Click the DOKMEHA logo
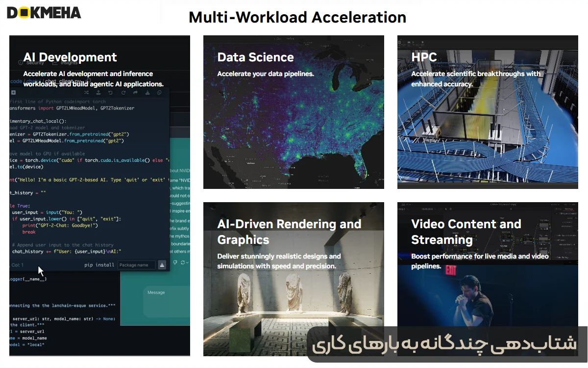Screen dimensions: 588x368 click(44, 12)
